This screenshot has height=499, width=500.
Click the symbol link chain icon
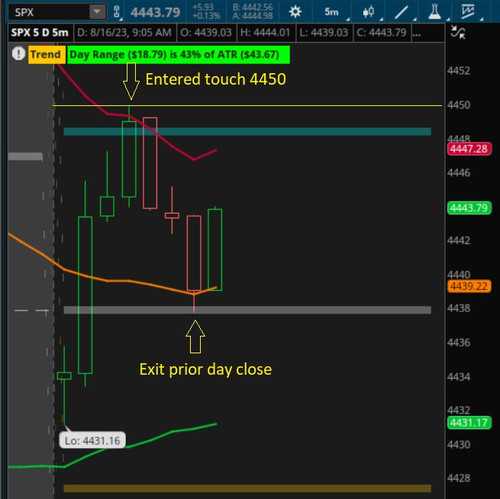(x=116, y=12)
